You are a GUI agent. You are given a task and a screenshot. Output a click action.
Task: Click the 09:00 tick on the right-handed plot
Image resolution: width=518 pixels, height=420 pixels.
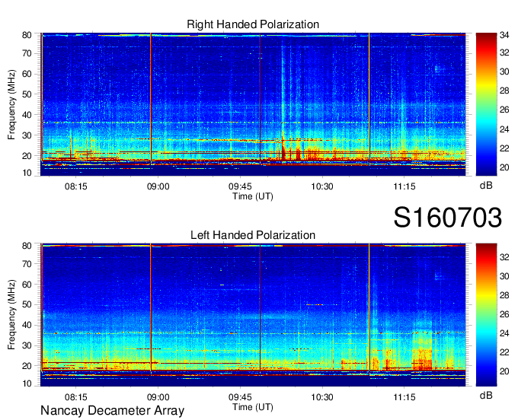pyautogui.click(x=158, y=186)
